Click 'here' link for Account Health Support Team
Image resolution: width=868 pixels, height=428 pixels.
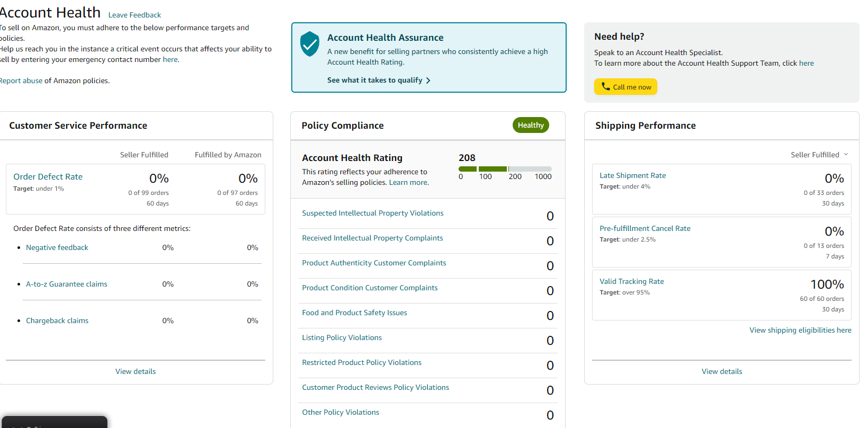point(806,63)
